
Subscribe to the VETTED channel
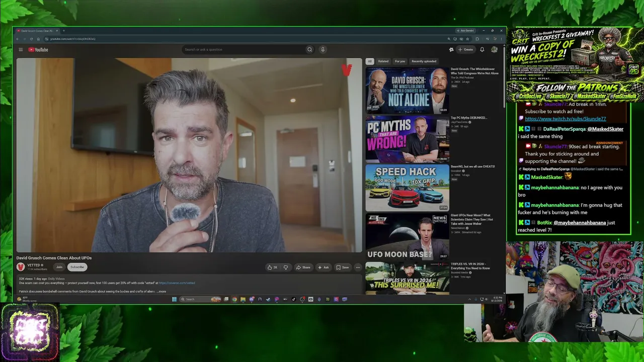coord(77,267)
